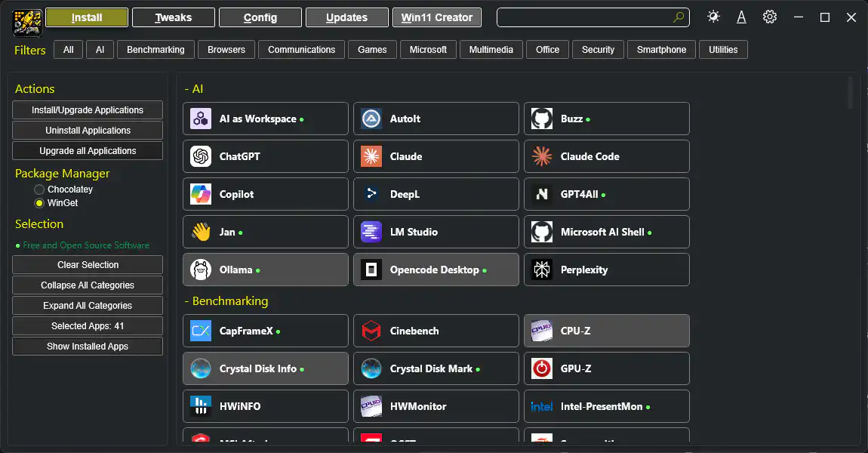
Task: Collapse All Categories button
Action: [x=88, y=285]
